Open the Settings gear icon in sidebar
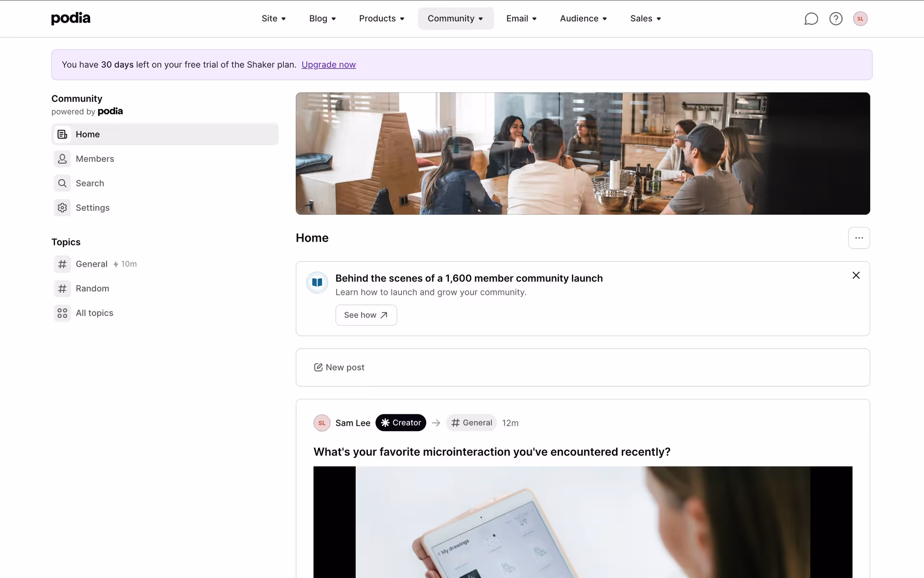The width and height of the screenshot is (924, 578). [62, 208]
